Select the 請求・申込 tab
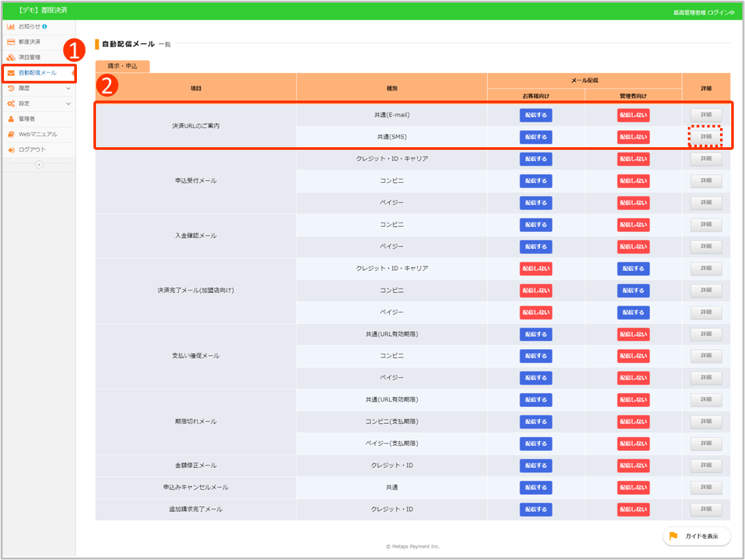This screenshot has height=560, width=745. pos(122,66)
